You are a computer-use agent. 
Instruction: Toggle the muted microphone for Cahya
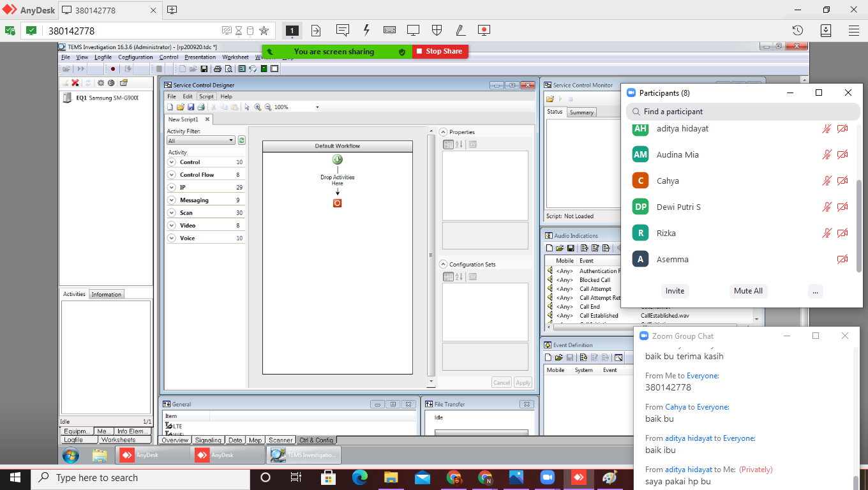point(827,181)
